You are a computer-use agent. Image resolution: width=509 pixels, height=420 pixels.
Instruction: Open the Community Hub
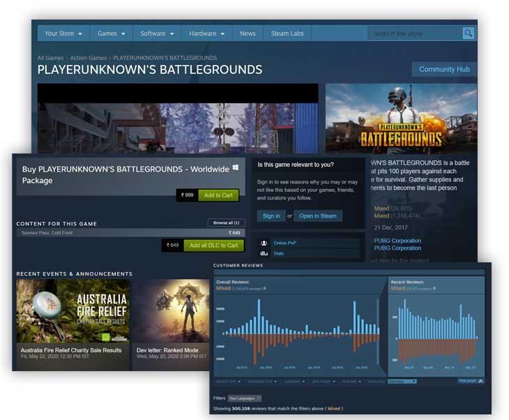444,69
